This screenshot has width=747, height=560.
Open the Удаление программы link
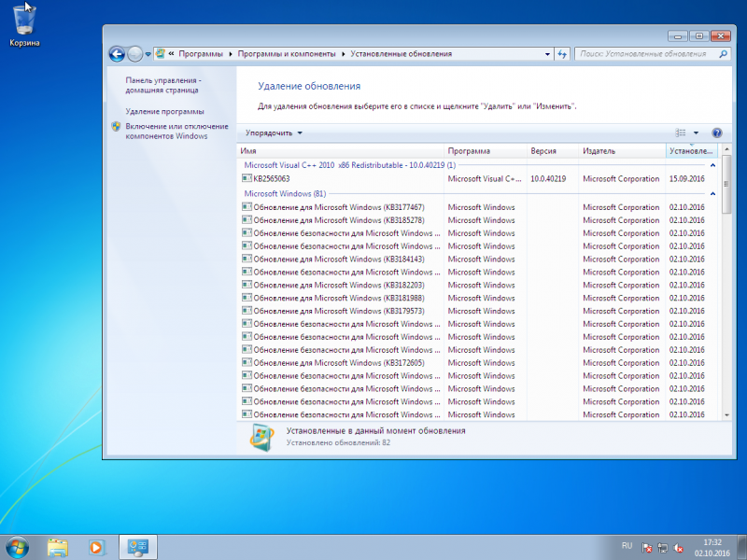[x=165, y=111]
